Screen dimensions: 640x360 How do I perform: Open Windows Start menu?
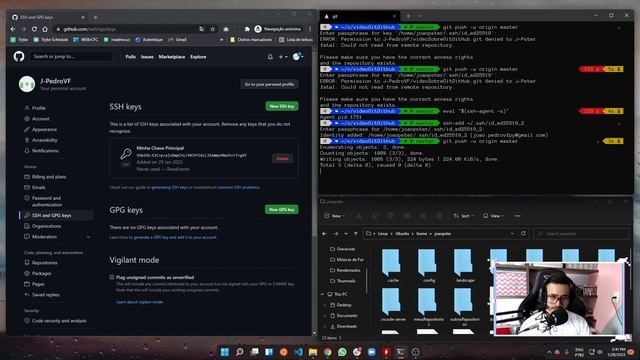tap(224, 352)
